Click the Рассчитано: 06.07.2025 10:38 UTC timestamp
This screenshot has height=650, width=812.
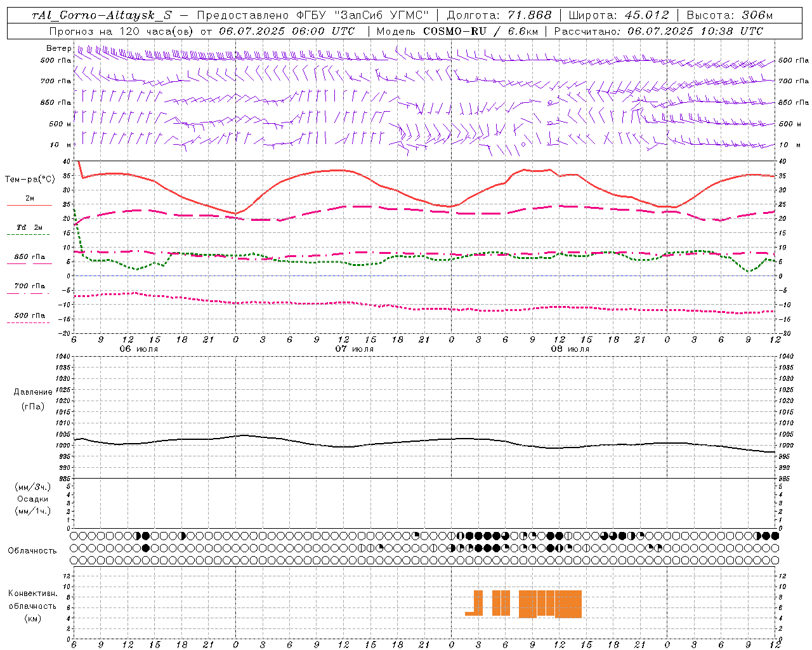[x=658, y=31]
